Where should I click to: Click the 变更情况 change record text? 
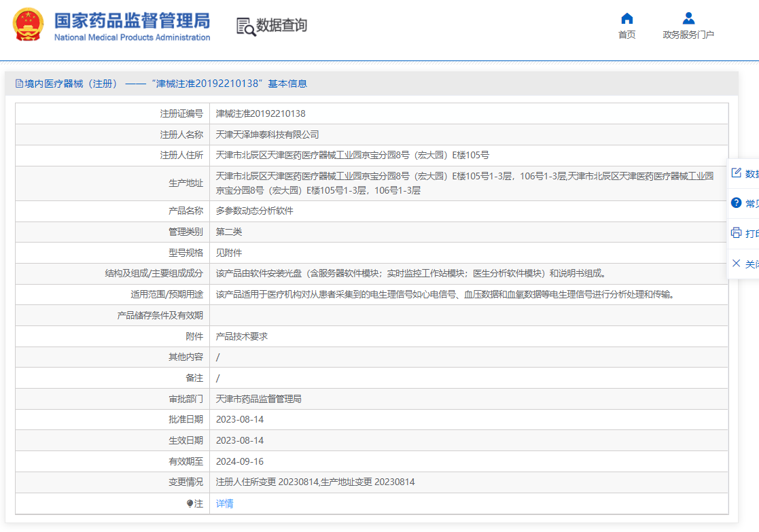315,482
